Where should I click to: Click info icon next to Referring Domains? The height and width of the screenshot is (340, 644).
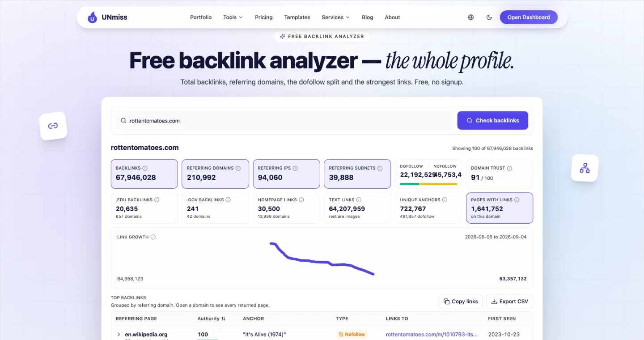click(x=238, y=168)
